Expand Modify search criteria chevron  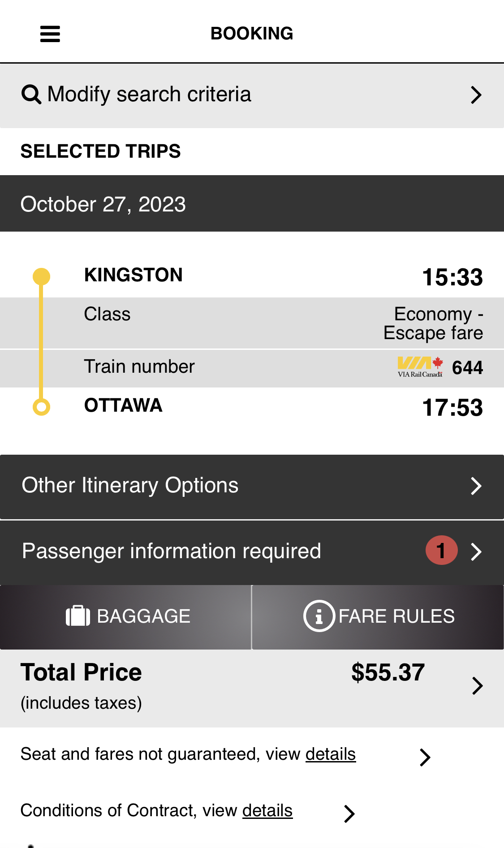(x=476, y=95)
